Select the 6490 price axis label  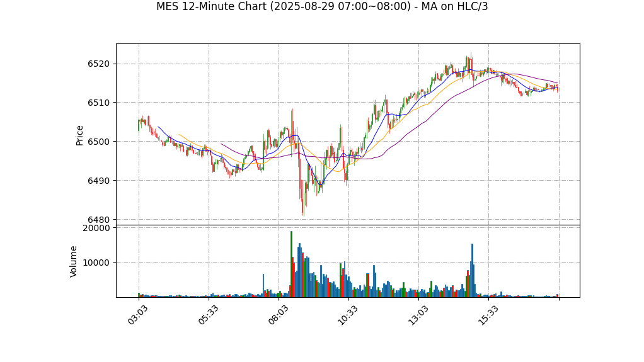98,181
